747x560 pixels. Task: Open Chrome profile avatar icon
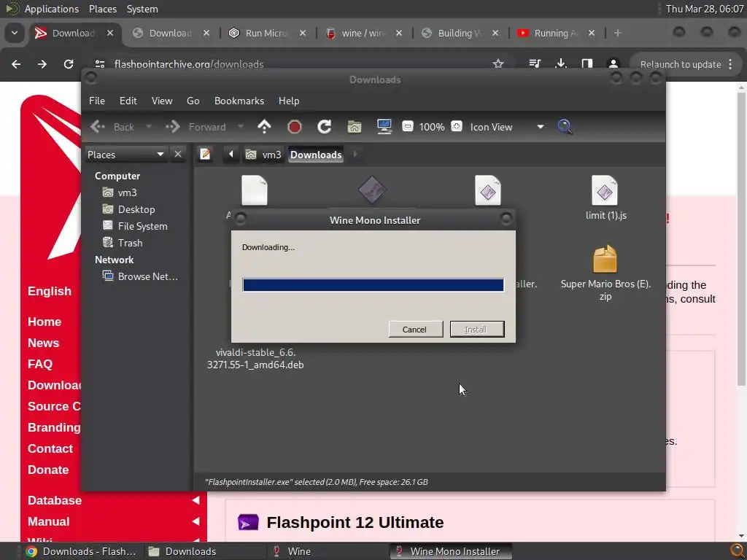(x=613, y=64)
